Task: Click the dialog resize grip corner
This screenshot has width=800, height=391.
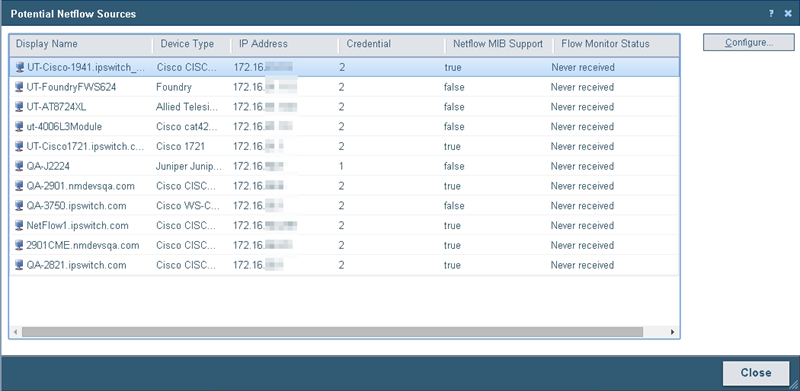Action: (794, 385)
